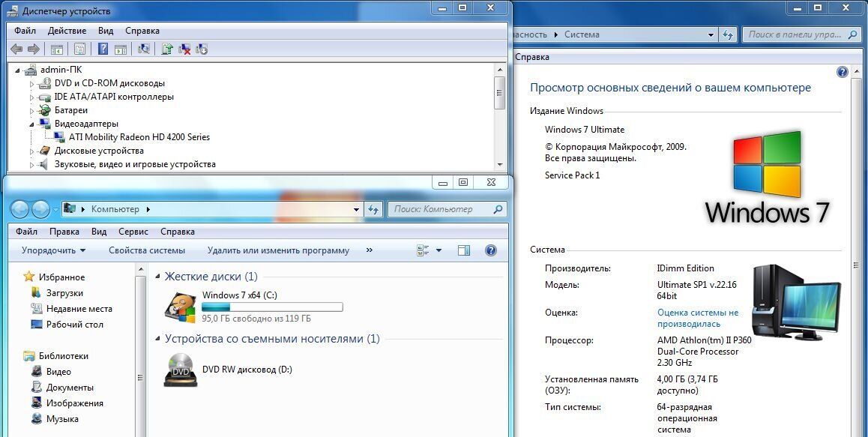Open the Действие menu in Device Manager

click(x=67, y=31)
